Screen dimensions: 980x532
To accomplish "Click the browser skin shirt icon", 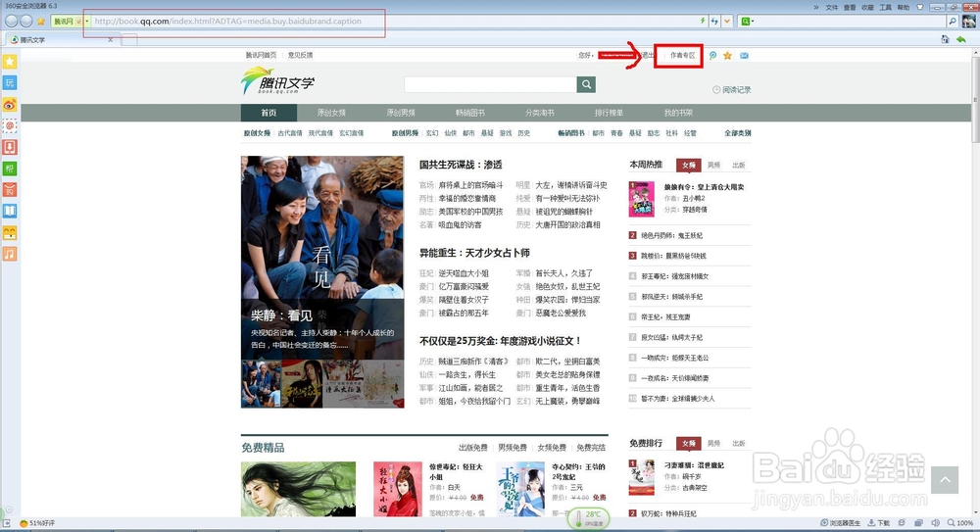I will tap(919, 7).
